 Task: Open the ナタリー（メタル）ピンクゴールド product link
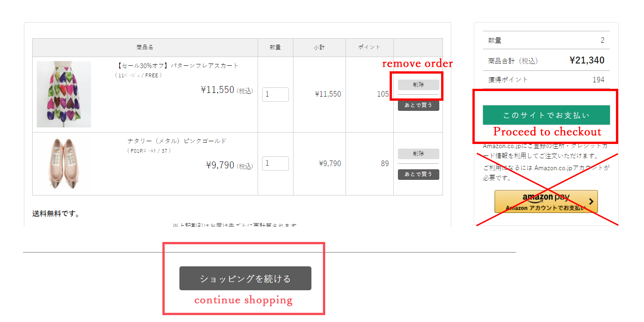click(x=177, y=141)
